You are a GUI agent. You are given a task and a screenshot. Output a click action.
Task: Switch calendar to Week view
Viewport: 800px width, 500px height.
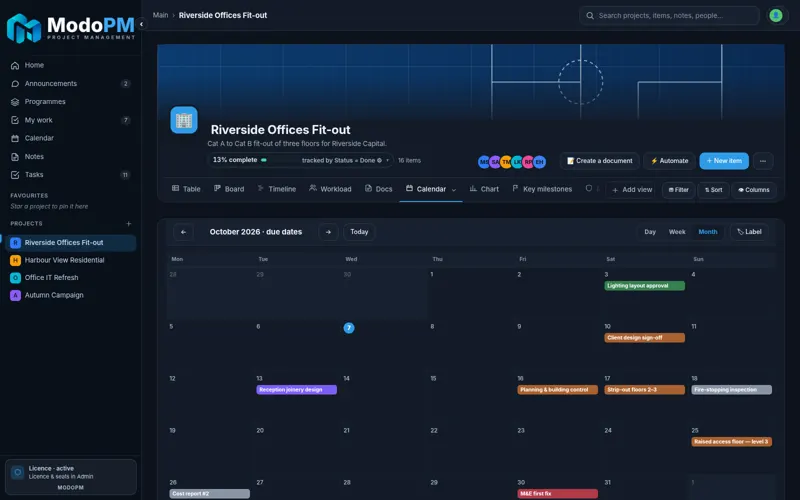pyautogui.click(x=677, y=232)
